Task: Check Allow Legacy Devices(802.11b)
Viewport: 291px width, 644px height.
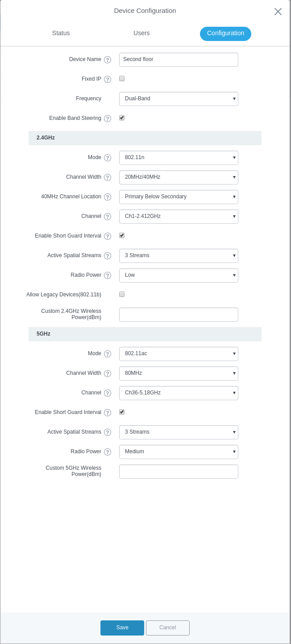Action: pyautogui.click(x=122, y=294)
